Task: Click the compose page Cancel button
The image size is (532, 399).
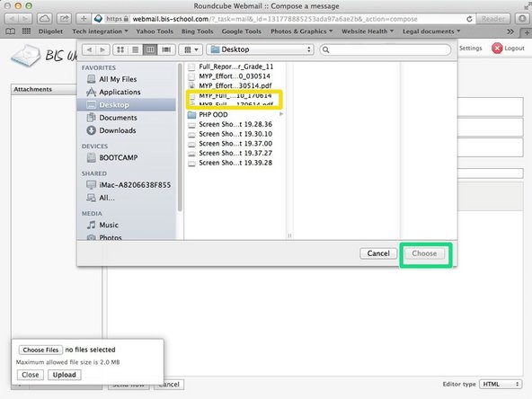Action: [169, 385]
